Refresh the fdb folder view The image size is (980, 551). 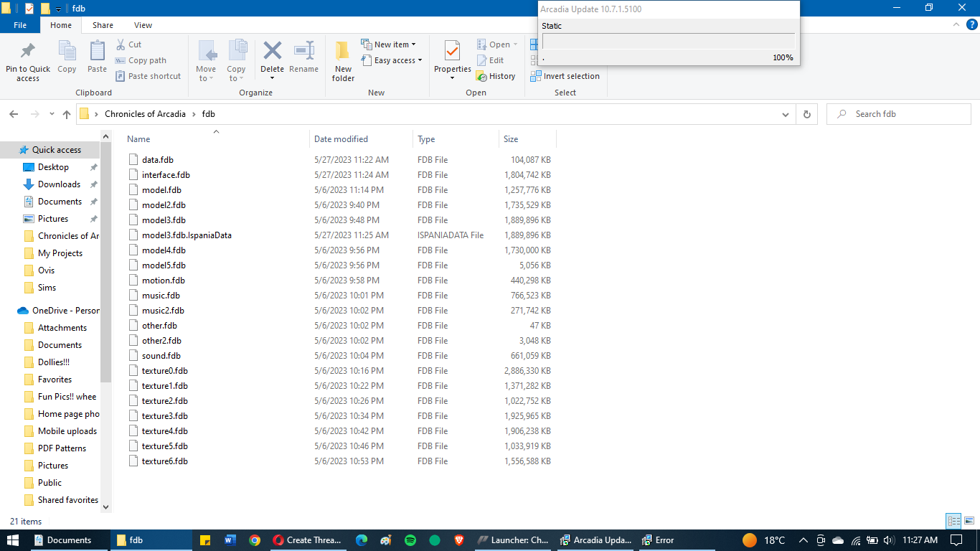click(x=807, y=114)
